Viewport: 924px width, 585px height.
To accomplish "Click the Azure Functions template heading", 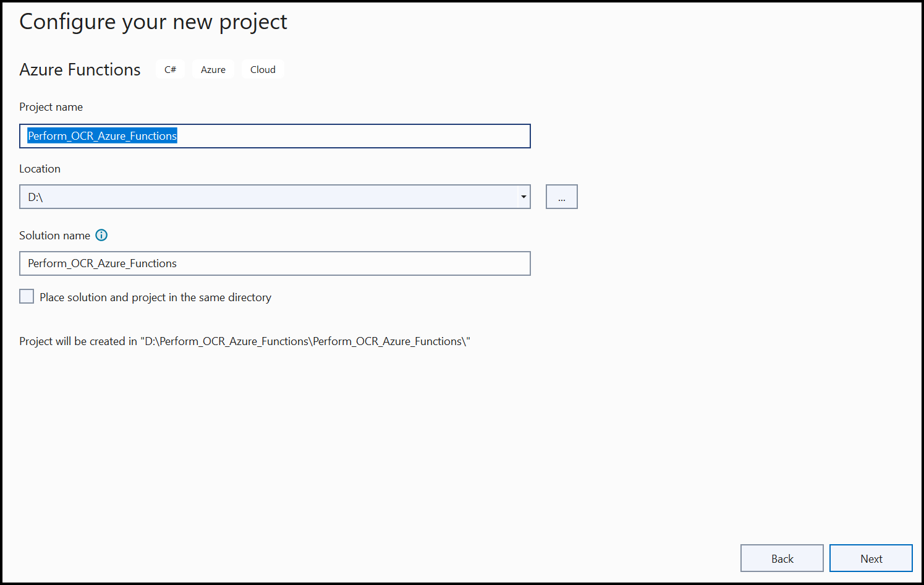I will point(80,69).
